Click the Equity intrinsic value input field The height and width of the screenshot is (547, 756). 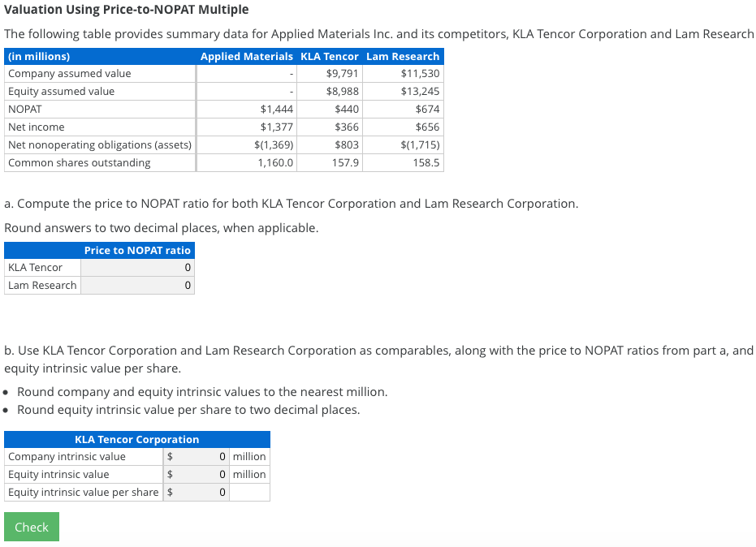[x=197, y=474]
